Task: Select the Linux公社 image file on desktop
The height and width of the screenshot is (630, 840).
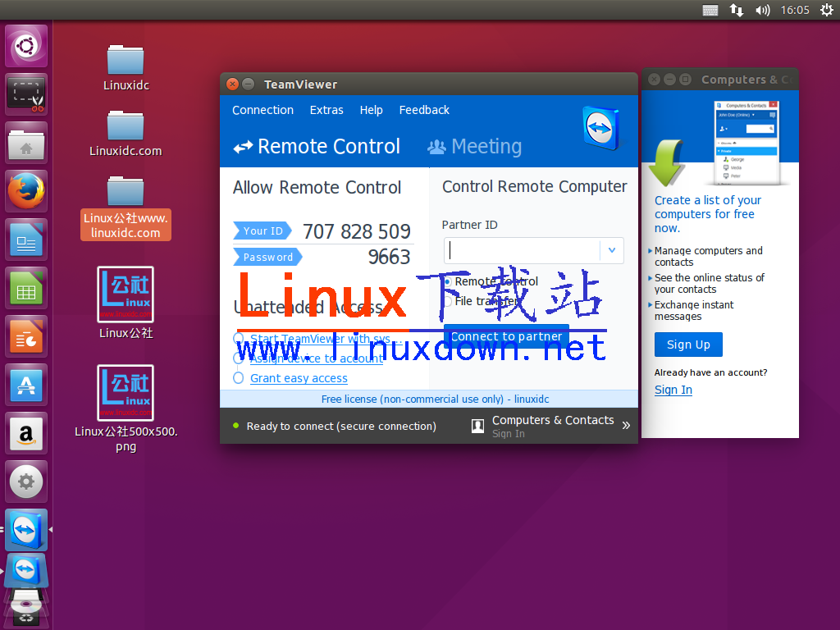Action: click(x=126, y=303)
